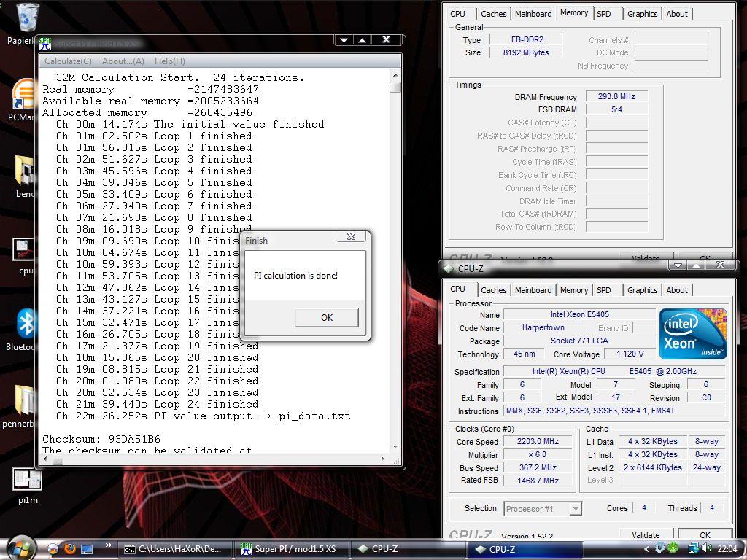
Task: Click the 'PI calculation is done!' message text
Action: point(295,275)
